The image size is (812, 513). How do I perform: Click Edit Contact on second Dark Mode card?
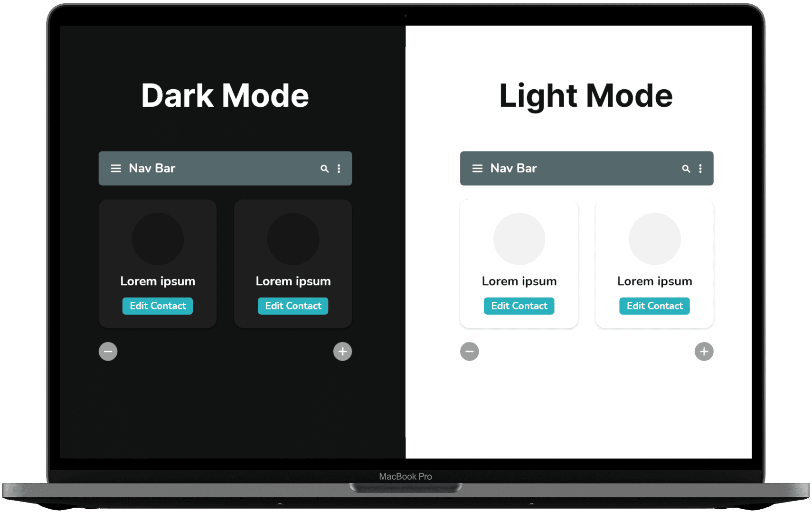coord(293,306)
